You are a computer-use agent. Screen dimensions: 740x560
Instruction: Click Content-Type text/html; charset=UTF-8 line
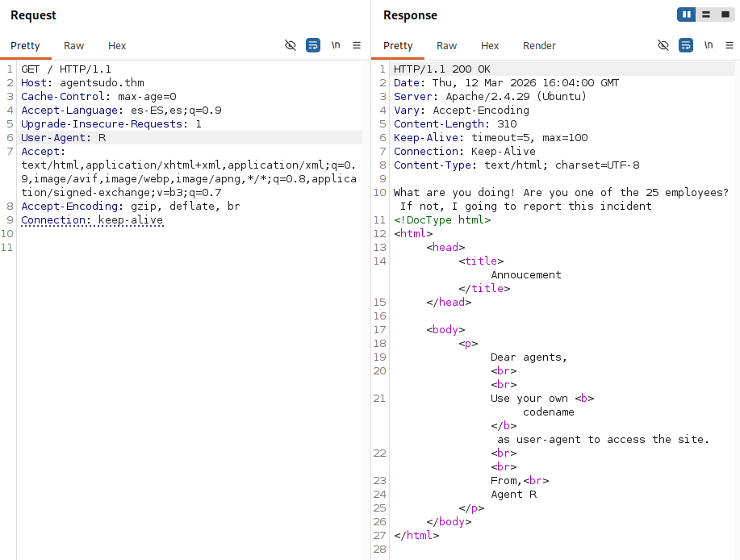click(516, 165)
